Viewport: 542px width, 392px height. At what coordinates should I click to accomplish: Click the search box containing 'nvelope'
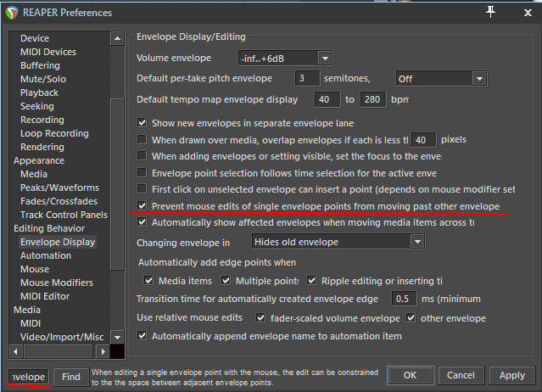29,377
